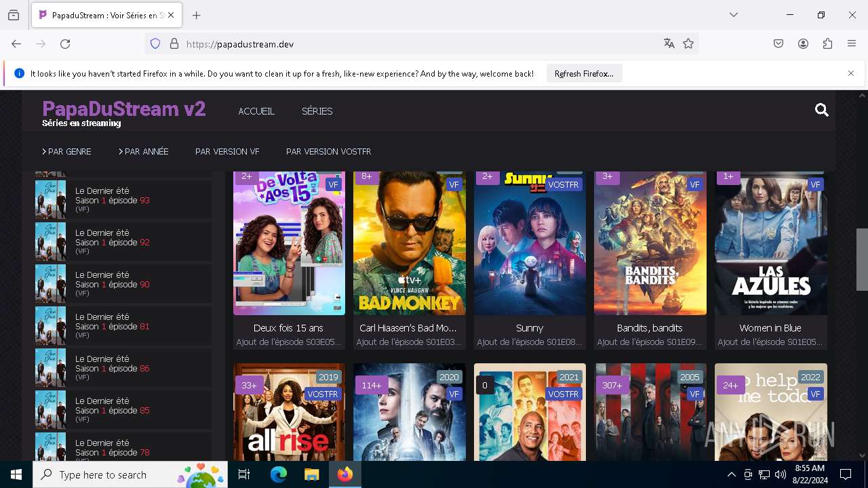868x488 pixels.
Task: Open Le Dernier été épisode 92
Action: pyautogui.click(x=123, y=241)
